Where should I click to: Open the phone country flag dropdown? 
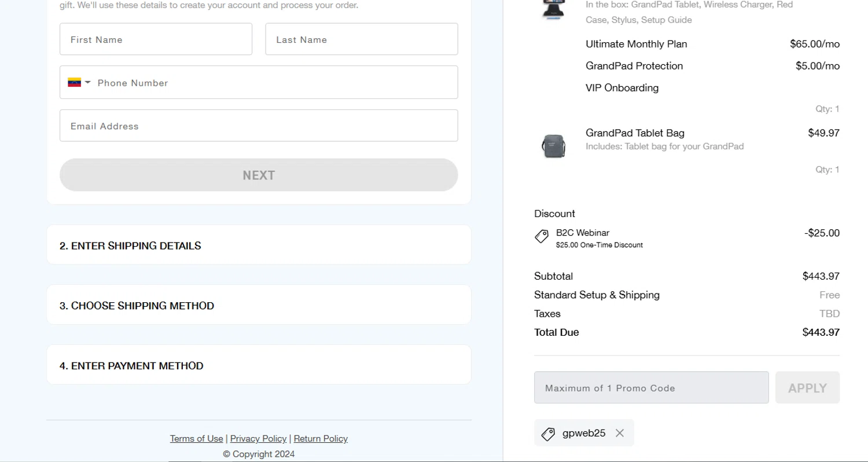coord(79,83)
